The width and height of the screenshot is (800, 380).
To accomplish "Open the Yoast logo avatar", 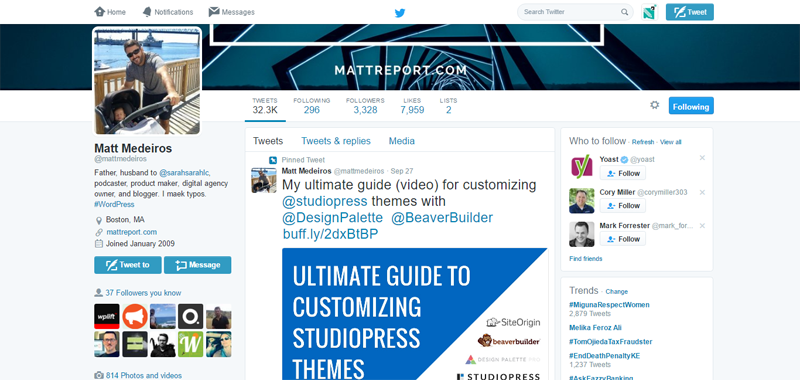I will tap(582, 166).
